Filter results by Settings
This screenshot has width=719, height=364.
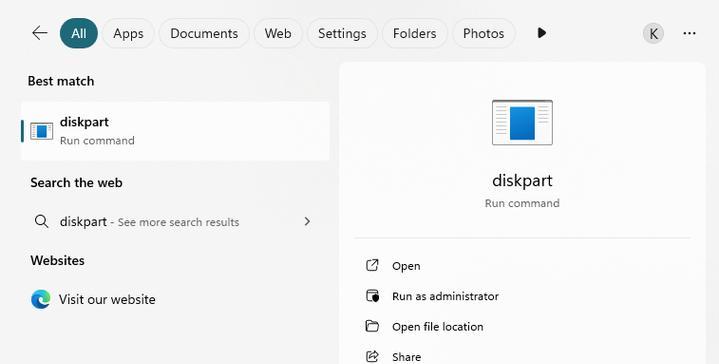[x=342, y=33]
